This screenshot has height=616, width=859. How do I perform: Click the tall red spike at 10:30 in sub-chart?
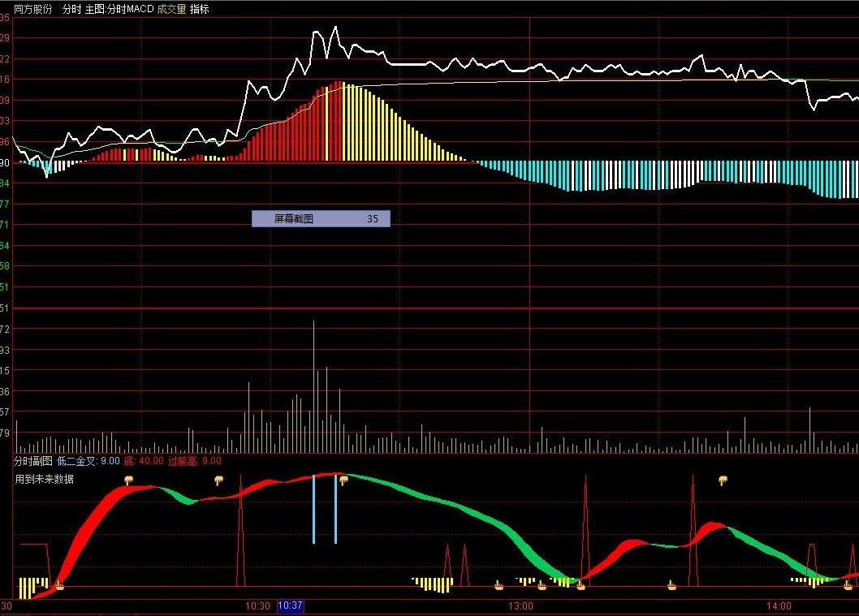click(x=240, y=531)
